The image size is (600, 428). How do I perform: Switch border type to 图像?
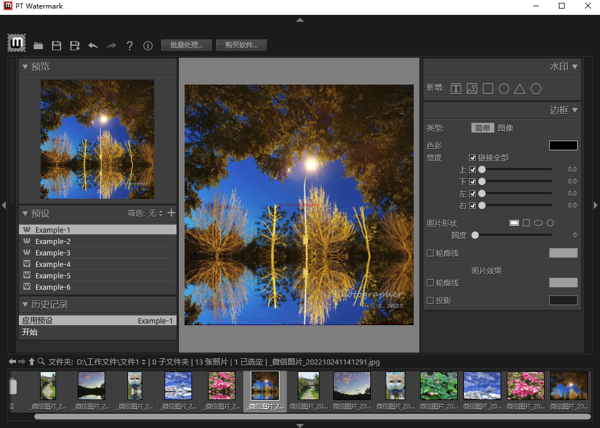coord(506,128)
